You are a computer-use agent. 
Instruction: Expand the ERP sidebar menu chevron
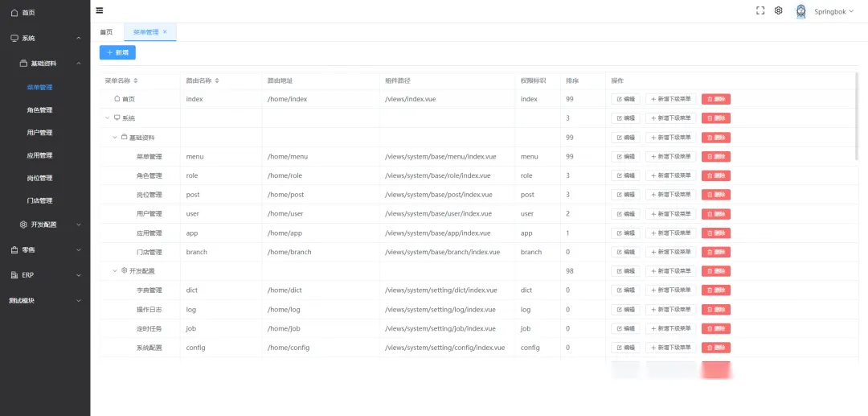point(79,274)
